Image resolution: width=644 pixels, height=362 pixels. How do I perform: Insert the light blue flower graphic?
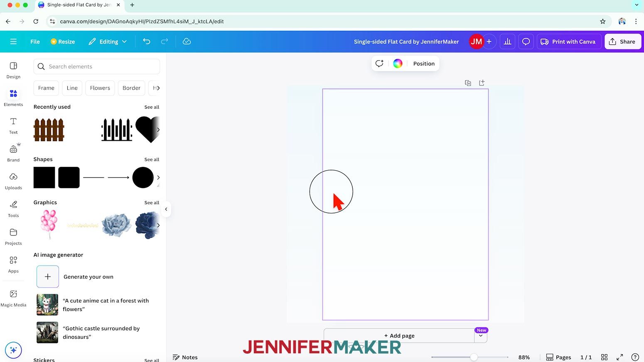tap(116, 225)
